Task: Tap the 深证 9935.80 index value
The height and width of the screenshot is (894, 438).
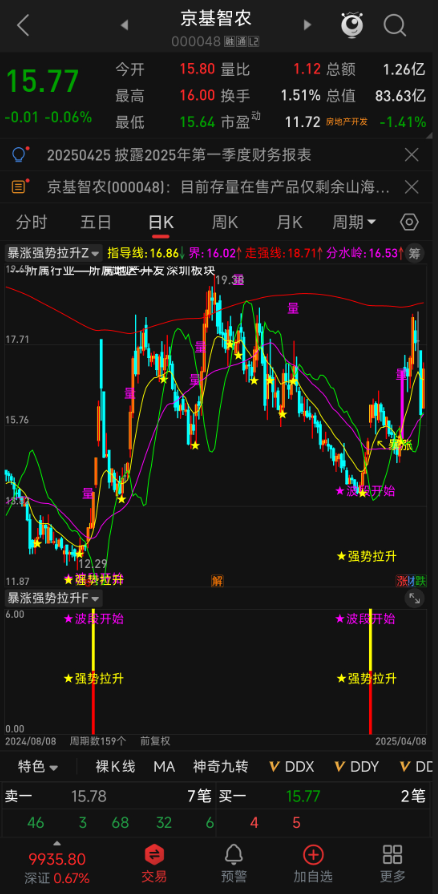Action: tap(57, 859)
